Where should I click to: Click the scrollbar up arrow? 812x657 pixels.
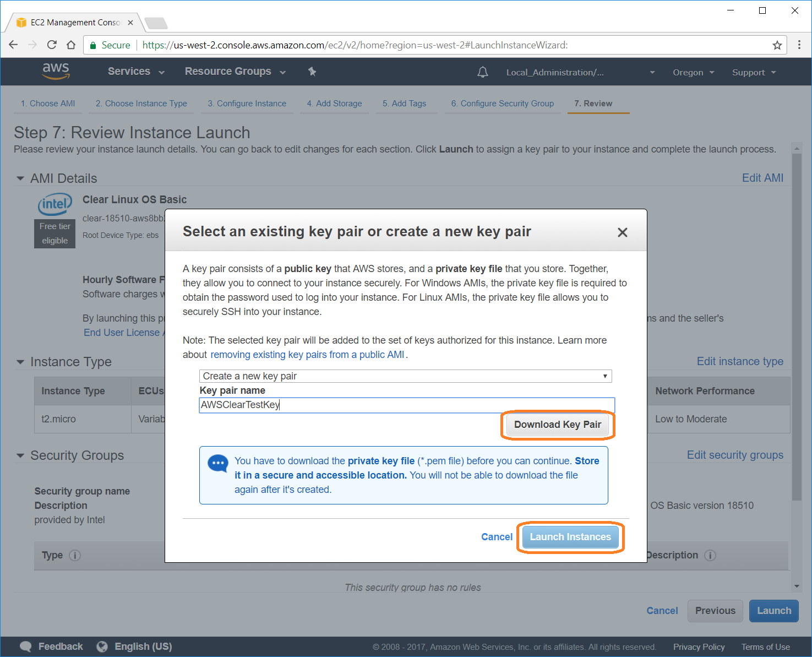[x=797, y=149]
